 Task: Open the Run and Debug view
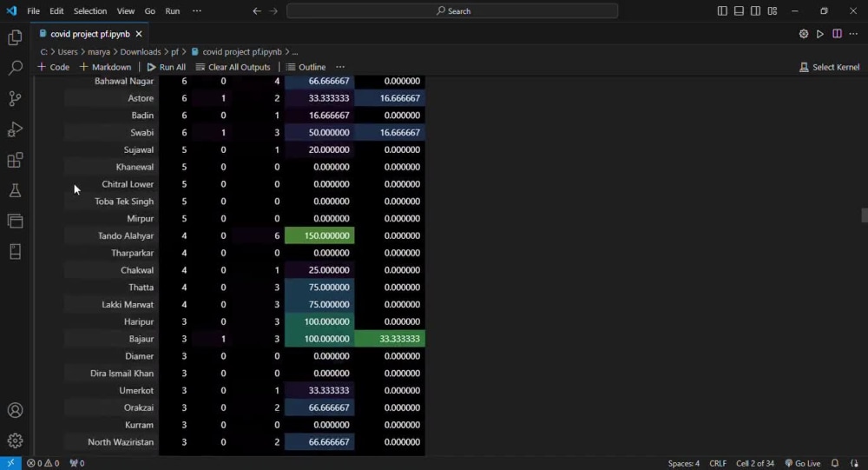click(x=15, y=129)
